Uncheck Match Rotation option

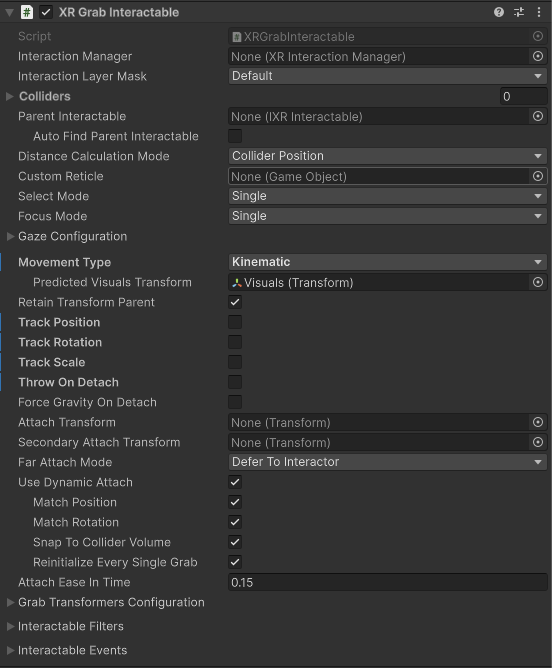[x=235, y=522]
